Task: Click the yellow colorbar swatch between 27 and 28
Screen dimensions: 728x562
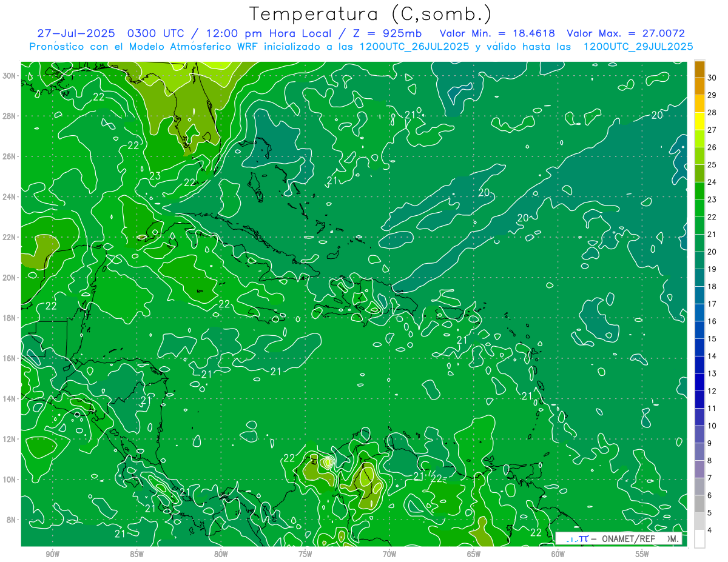Action: [x=699, y=121]
